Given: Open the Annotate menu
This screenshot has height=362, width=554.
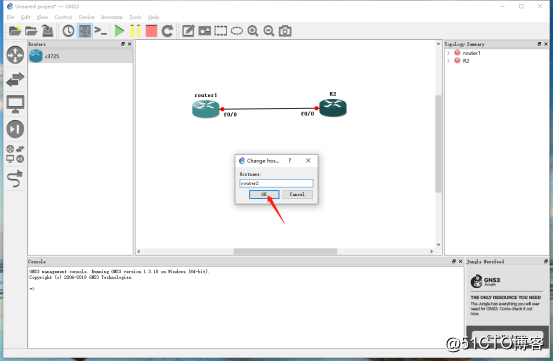Looking at the screenshot, I should (x=112, y=17).
